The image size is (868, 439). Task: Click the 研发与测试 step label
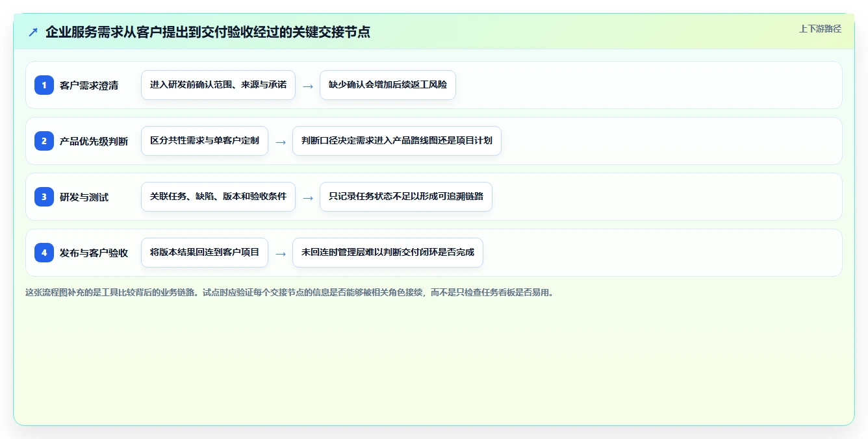pos(84,197)
